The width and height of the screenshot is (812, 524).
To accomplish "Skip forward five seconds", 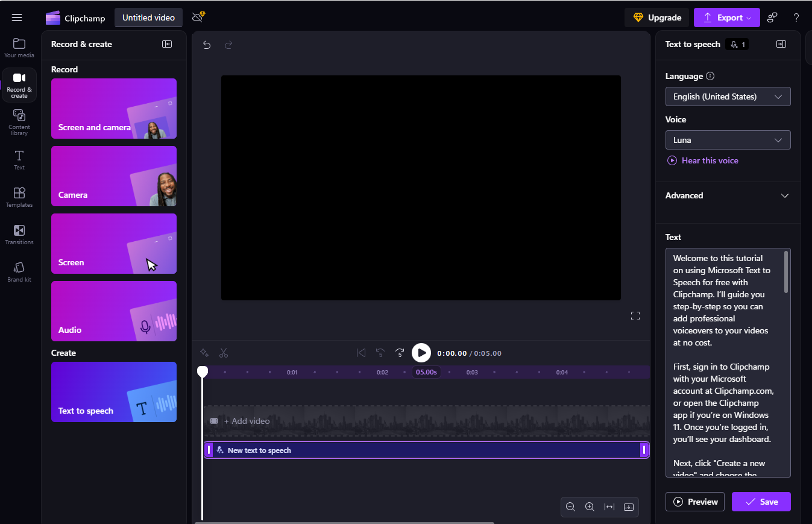I will (x=400, y=353).
